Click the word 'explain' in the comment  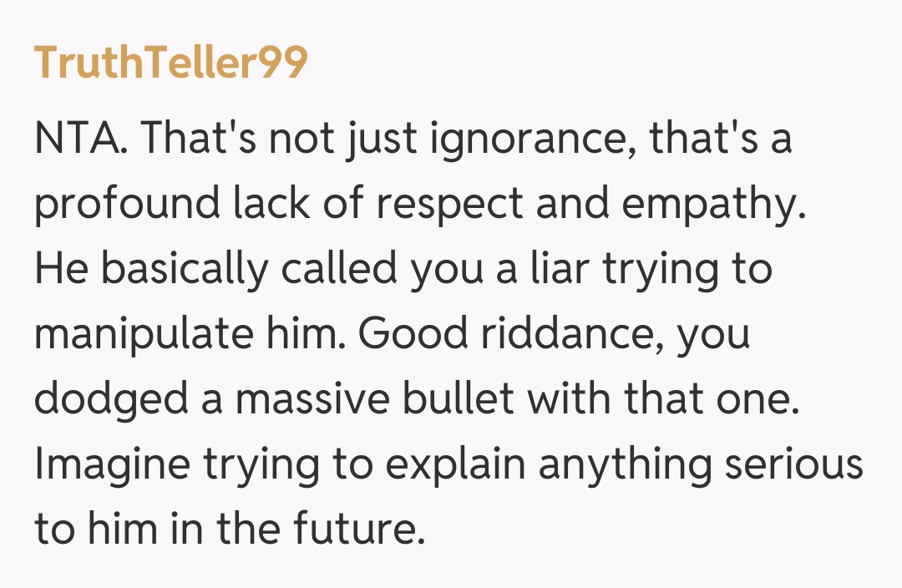pyautogui.click(x=443, y=464)
